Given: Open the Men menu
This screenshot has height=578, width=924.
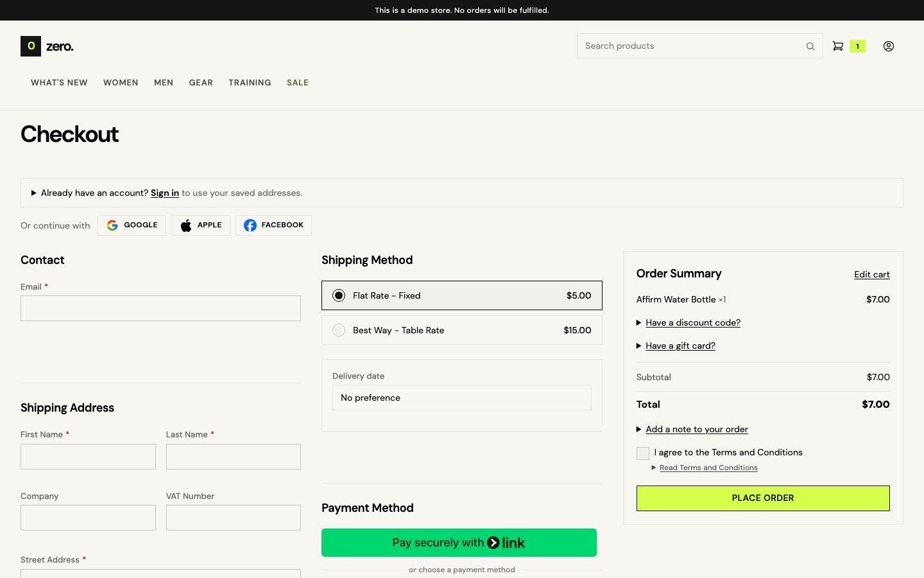Looking at the screenshot, I should coord(164,82).
